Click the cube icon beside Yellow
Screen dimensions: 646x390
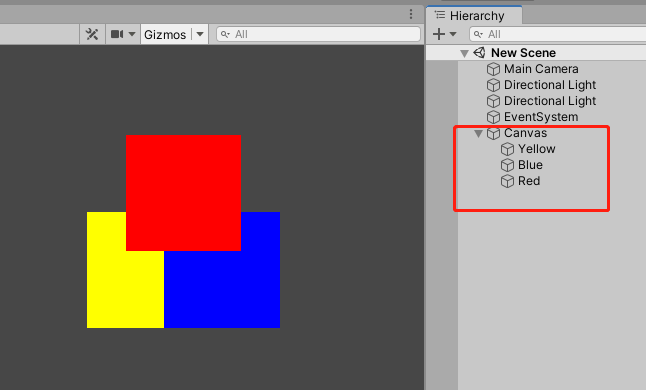click(507, 149)
